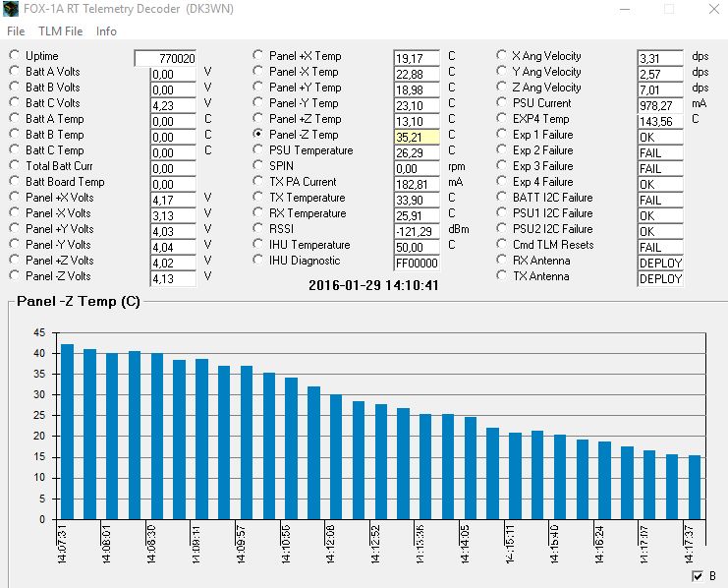The height and width of the screenshot is (588, 728).
Task: Click the chart bar at 14:12:08
Action: pos(336,457)
